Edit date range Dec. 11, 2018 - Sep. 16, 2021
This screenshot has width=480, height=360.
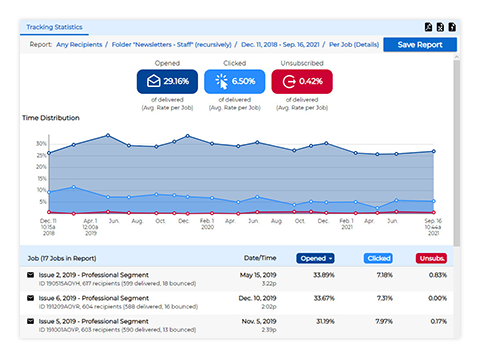280,45
